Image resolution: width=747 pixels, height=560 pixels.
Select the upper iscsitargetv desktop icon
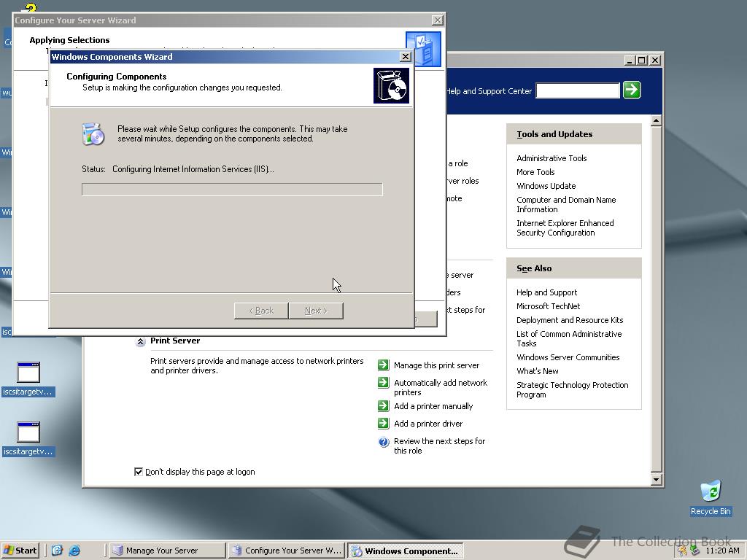tap(28, 379)
